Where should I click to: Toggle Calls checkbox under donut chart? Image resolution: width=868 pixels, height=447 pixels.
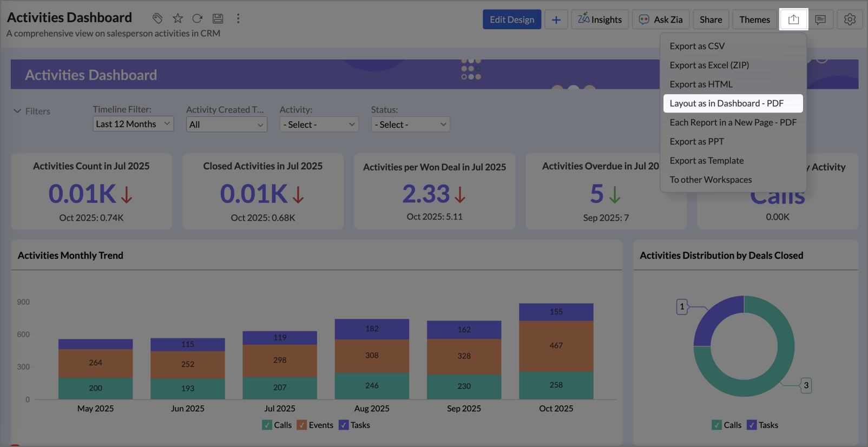pyautogui.click(x=716, y=425)
